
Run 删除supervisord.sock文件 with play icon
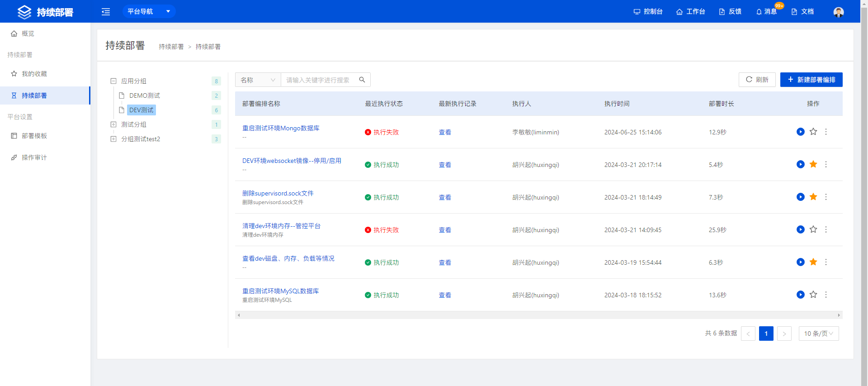pyautogui.click(x=801, y=197)
